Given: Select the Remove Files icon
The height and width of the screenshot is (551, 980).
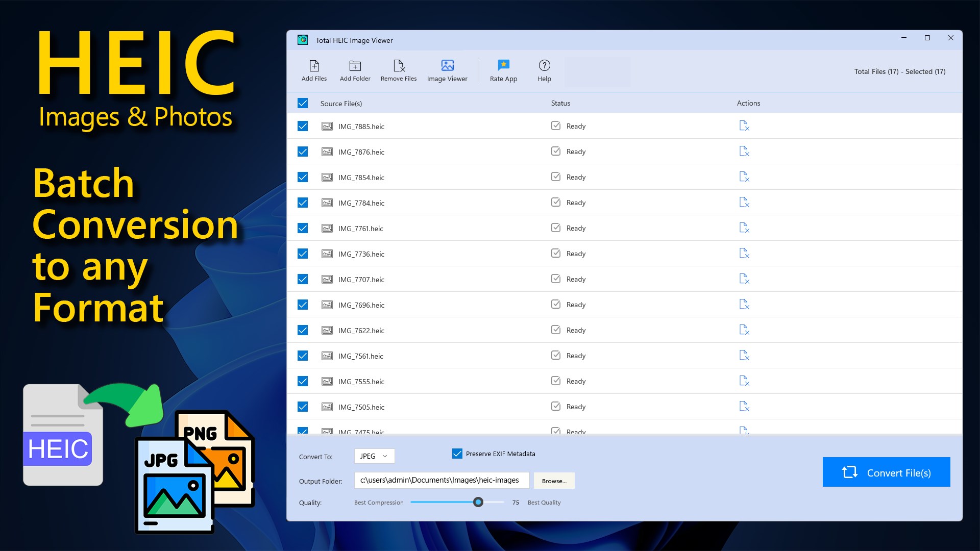Looking at the screenshot, I should [x=399, y=70].
